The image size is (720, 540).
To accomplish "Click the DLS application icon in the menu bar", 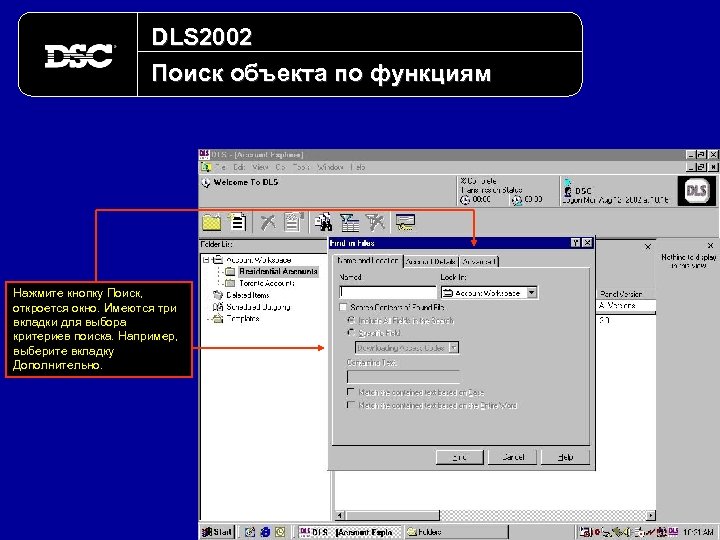I will (x=206, y=167).
